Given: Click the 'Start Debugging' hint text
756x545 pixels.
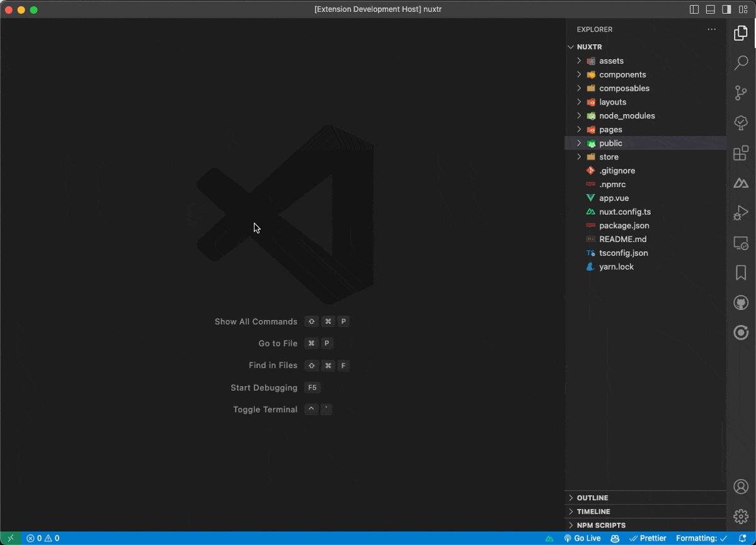Looking at the screenshot, I should click(x=264, y=387).
